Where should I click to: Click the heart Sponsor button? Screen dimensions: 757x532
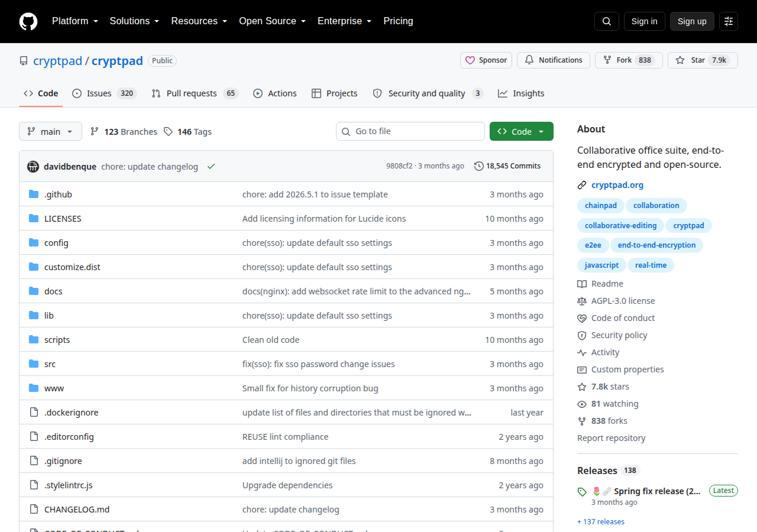(x=486, y=60)
